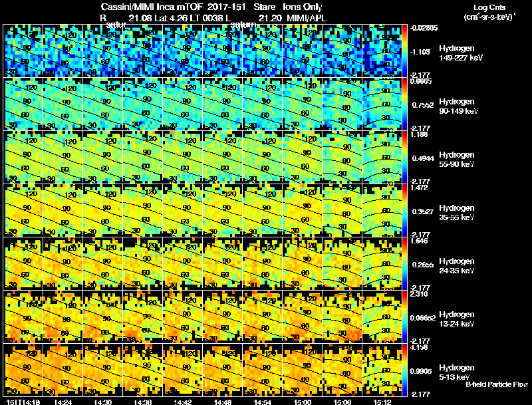Click the '0.3527' colorbar midpoint value

[423, 211]
